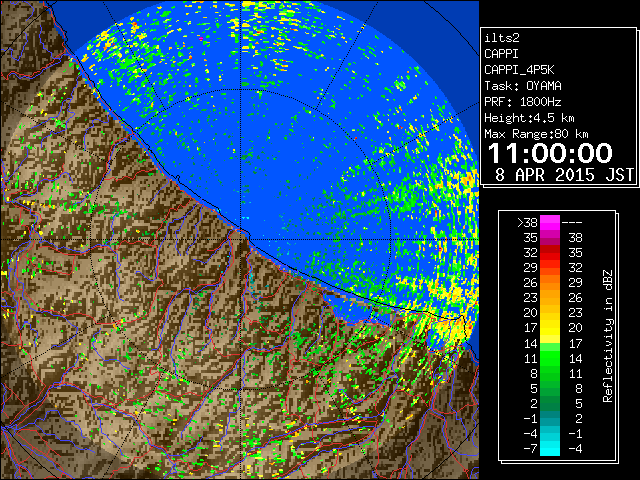Click the ">38" legend label
Viewport: 640px width, 480px height.
pyautogui.click(x=528, y=222)
